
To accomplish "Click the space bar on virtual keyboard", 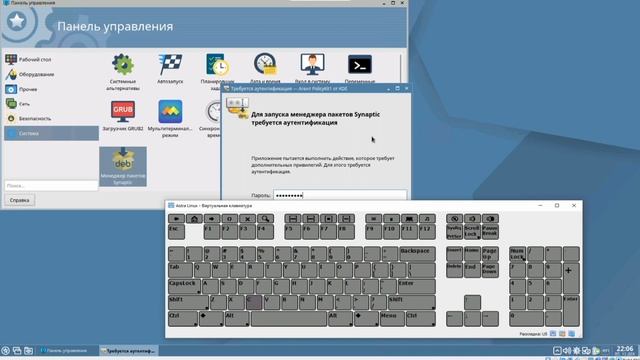I will [x=289, y=319].
